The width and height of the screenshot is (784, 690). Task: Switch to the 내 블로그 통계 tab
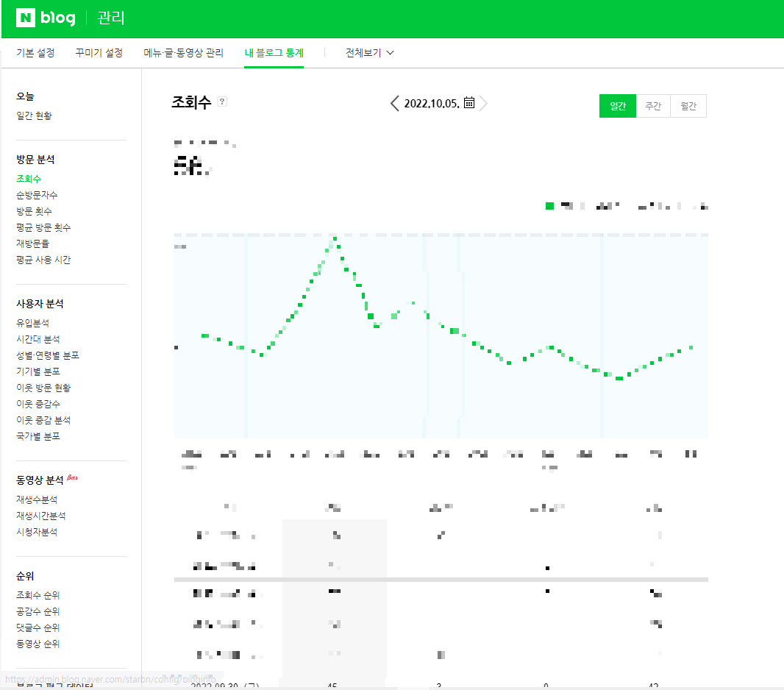click(x=274, y=52)
